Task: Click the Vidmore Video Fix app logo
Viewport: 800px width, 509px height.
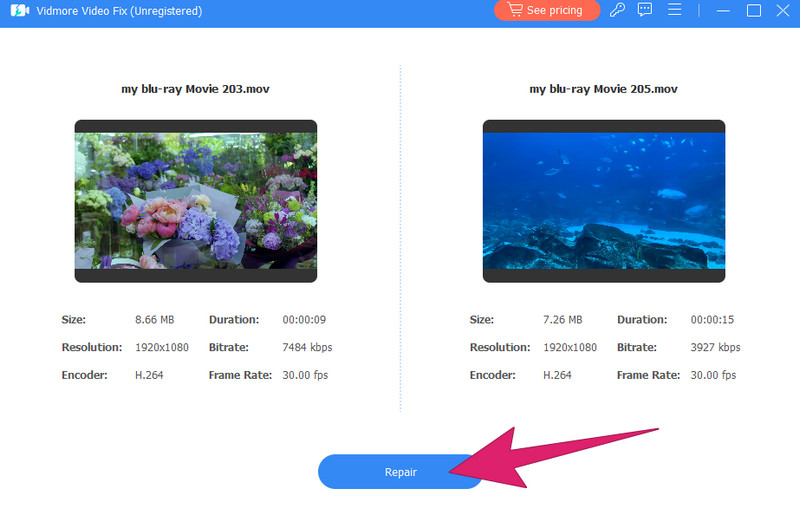Action: pyautogui.click(x=18, y=11)
